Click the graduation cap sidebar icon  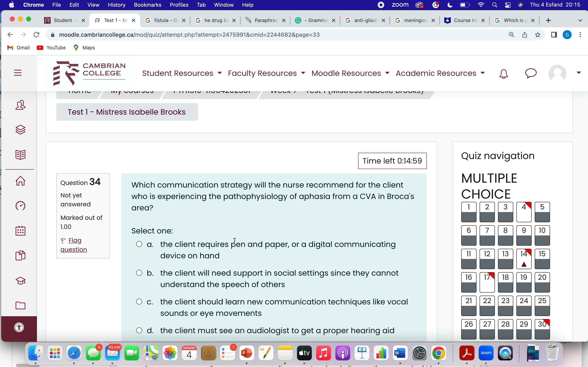click(x=20, y=281)
